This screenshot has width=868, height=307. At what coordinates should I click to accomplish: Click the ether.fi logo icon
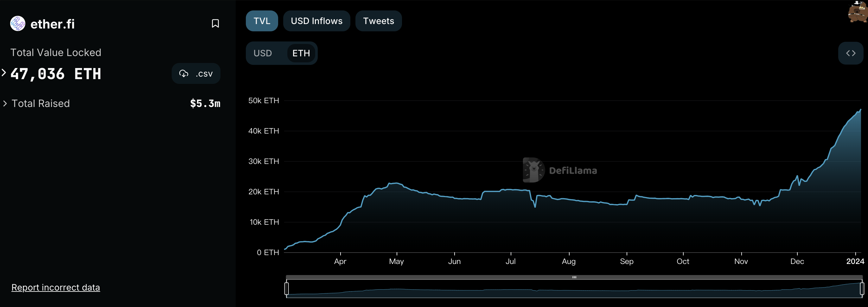point(17,23)
